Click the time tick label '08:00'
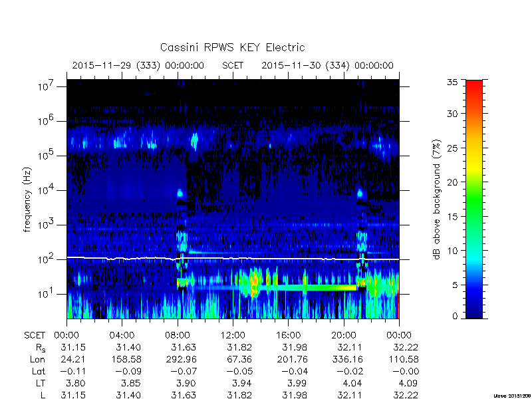 (178, 335)
